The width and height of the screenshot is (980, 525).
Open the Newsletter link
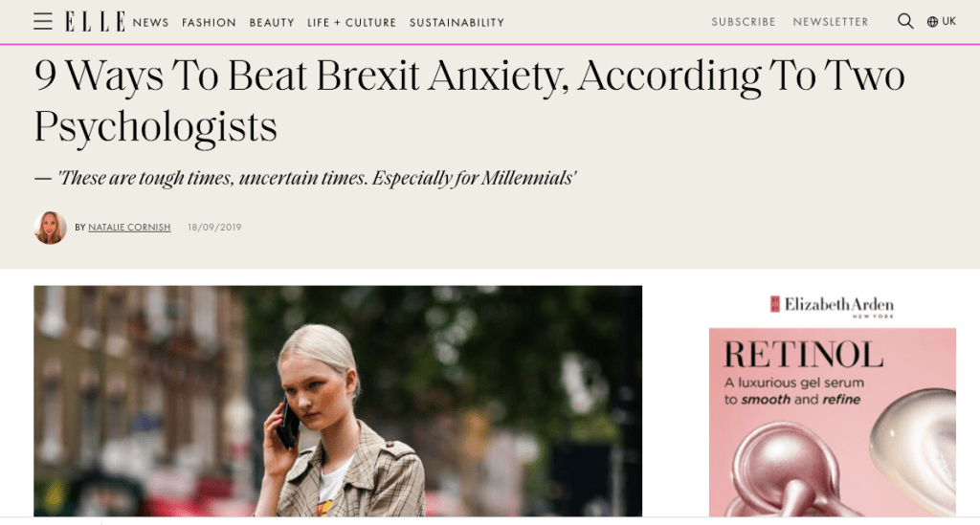(831, 22)
